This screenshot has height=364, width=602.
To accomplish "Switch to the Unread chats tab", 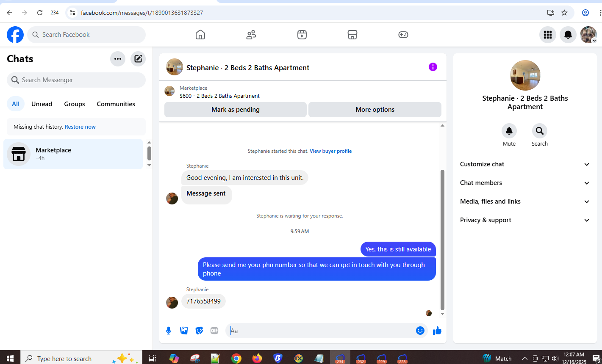I will tap(42, 104).
